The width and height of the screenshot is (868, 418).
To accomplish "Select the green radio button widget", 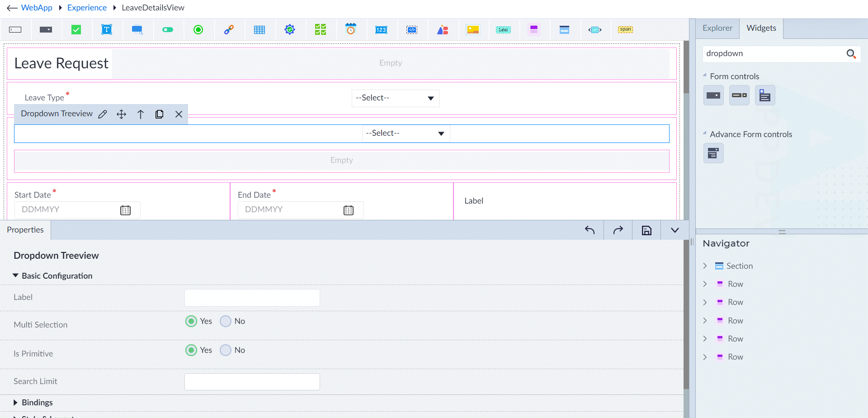I will coord(198,30).
